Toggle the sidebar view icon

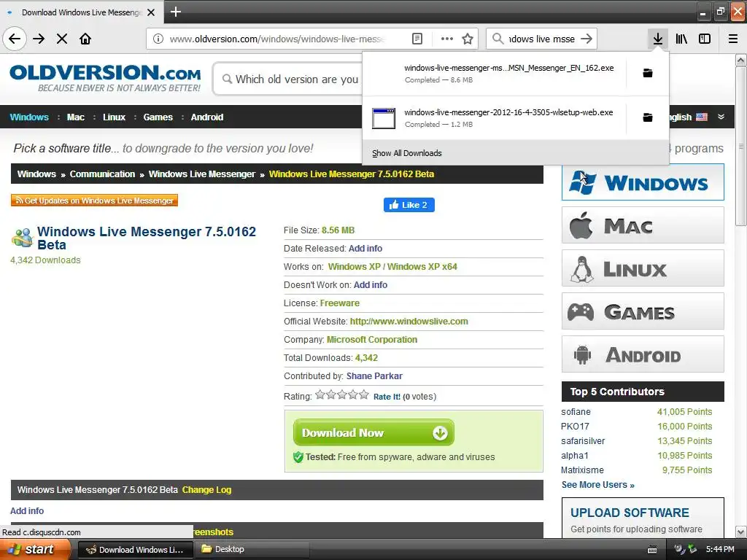[705, 39]
